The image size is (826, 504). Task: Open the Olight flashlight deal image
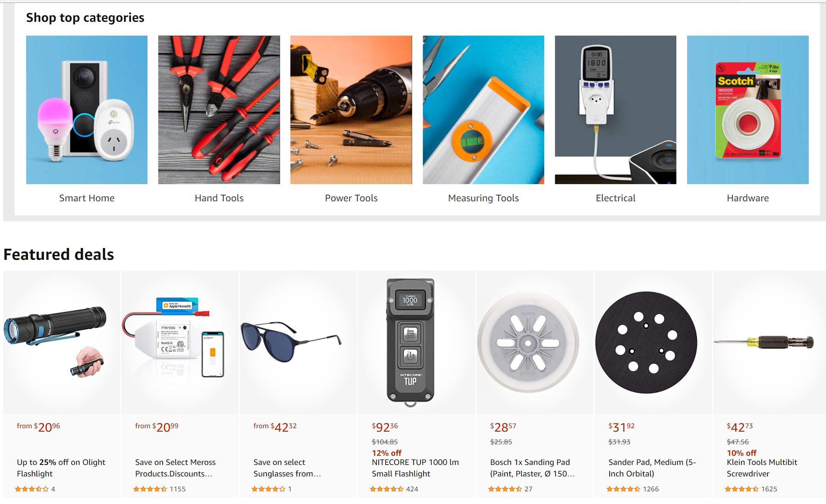[62, 343]
